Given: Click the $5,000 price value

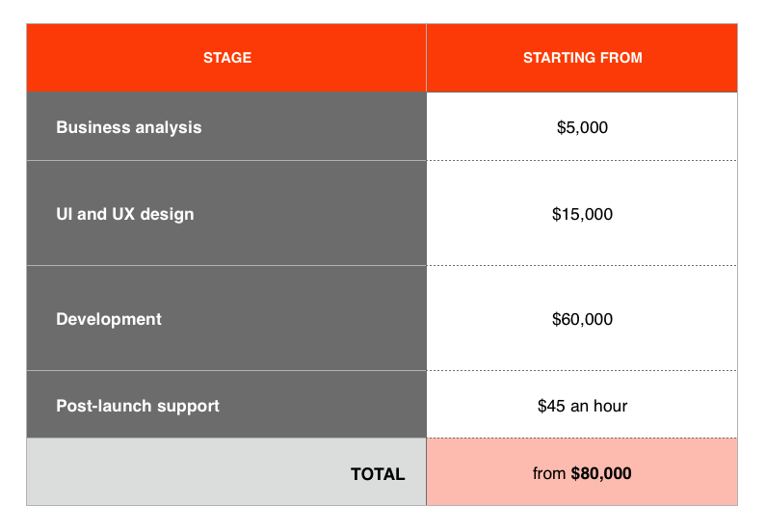Looking at the screenshot, I should tap(582, 127).
